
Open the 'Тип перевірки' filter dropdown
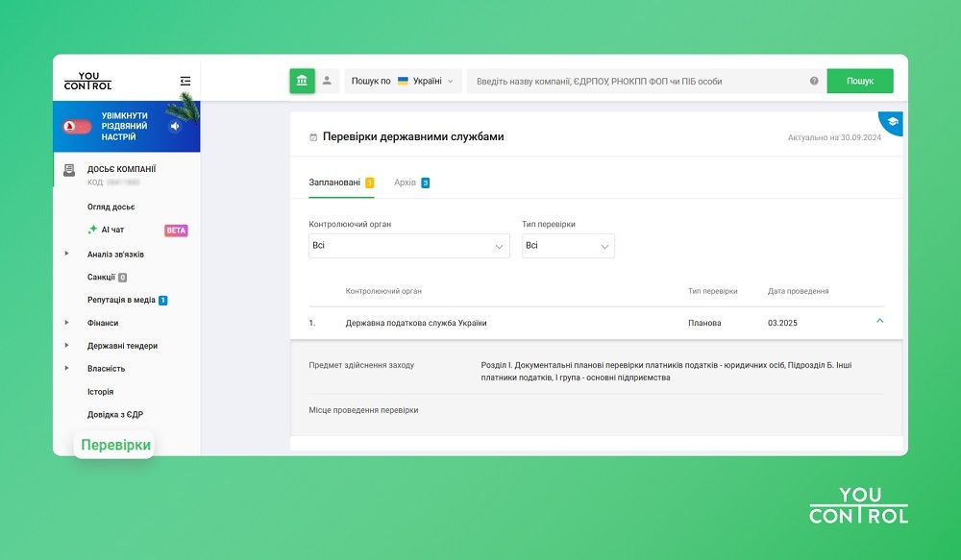(567, 246)
